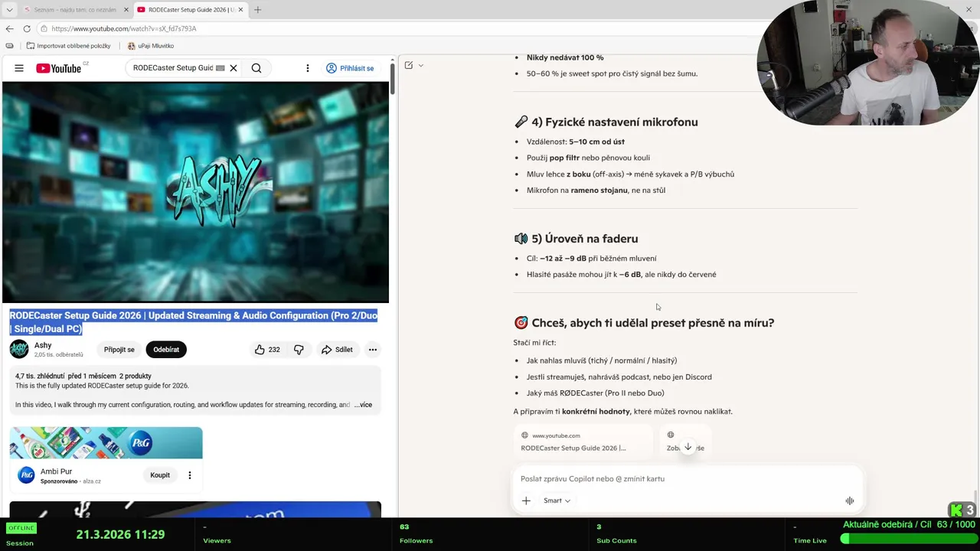Play the Ashy video in the player
This screenshot has width=980, height=551.
(x=195, y=192)
